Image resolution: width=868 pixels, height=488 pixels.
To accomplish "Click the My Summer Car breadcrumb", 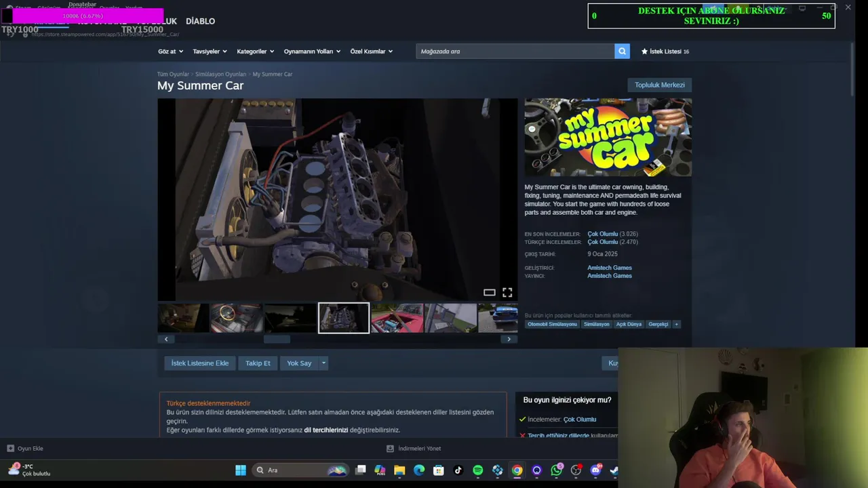I will pyautogui.click(x=273, y=74).
